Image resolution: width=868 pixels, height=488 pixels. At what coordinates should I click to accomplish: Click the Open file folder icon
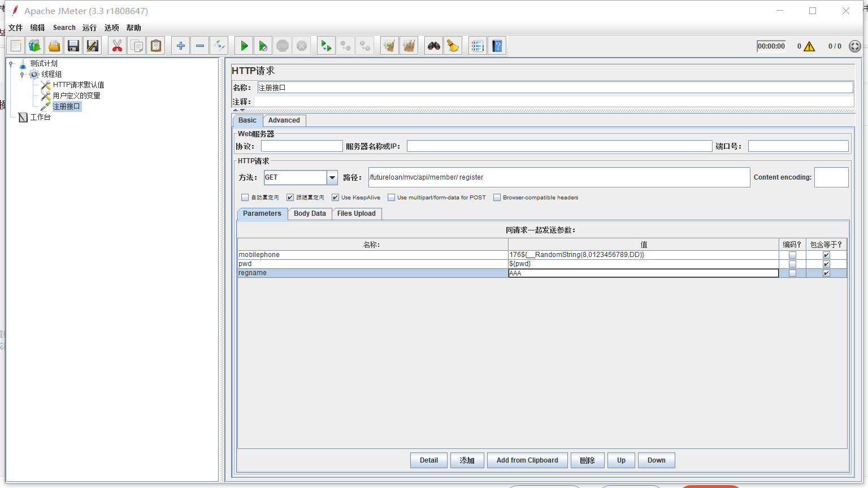[54, 46]
